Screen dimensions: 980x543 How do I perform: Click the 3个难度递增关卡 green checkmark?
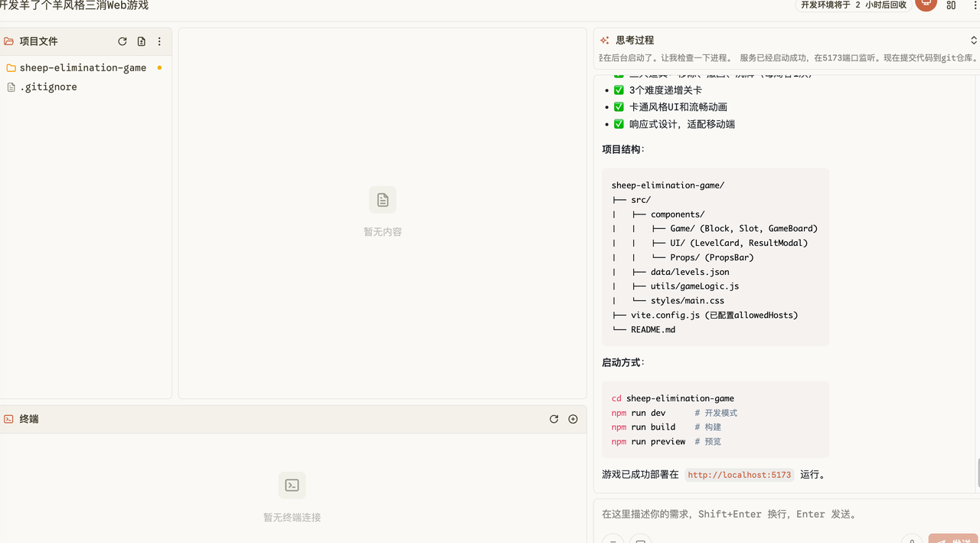[x=619, y=90]
